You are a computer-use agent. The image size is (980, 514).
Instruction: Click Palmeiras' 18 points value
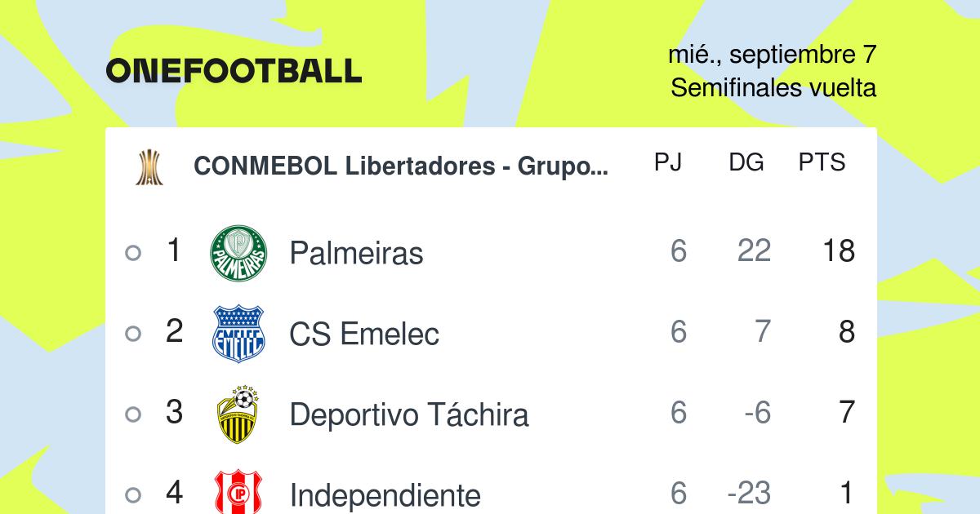pos(839,251)
